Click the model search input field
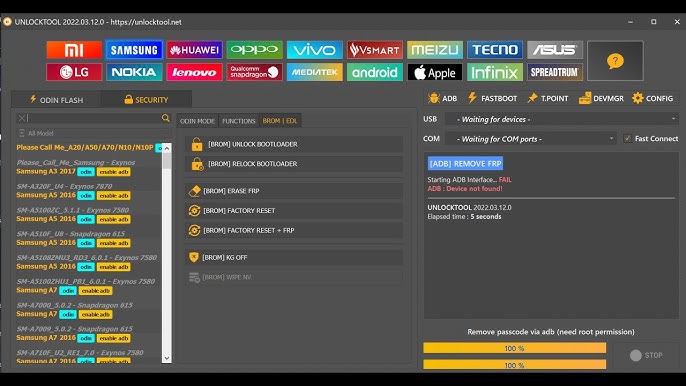 tap(94, 118)
